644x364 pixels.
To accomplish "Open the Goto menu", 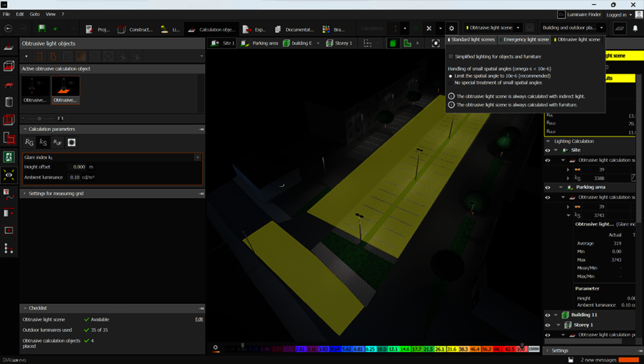I will coord(35,14).
